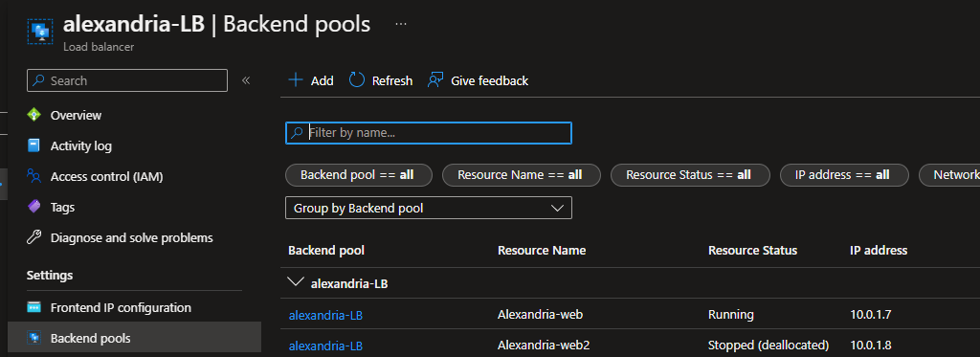Click the Give feedback person icon
This screenshot has height=357, width=980.
435,80
